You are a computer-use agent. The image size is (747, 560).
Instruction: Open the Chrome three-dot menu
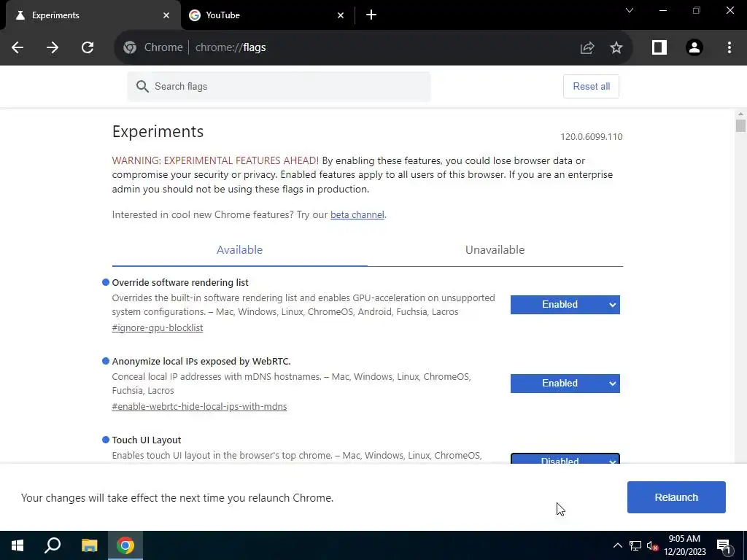pos(729,47)
